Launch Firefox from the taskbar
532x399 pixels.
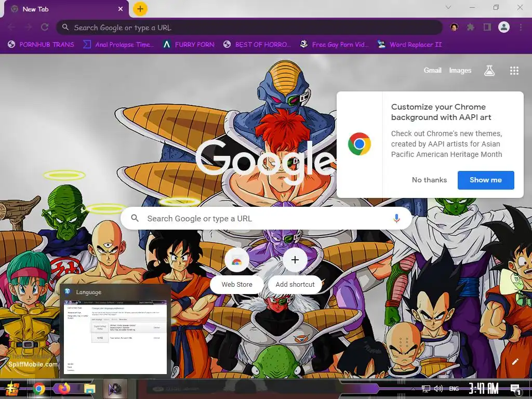(x=64, y=389)
